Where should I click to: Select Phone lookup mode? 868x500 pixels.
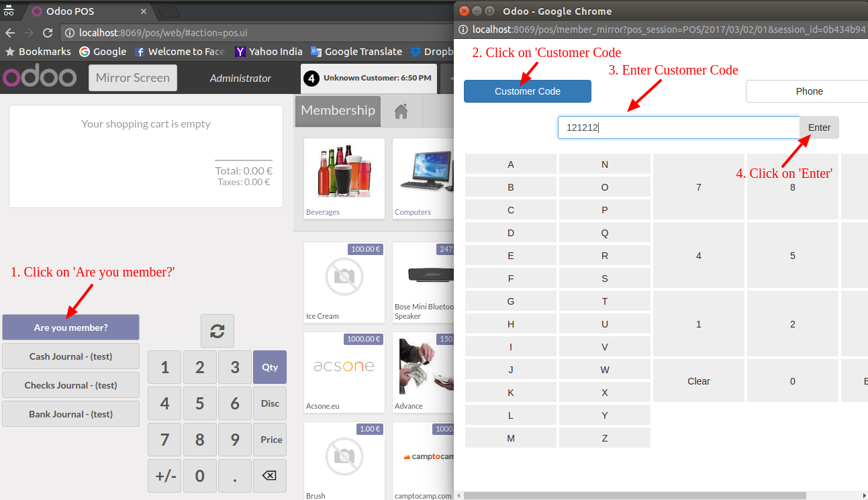coord(807,91)
